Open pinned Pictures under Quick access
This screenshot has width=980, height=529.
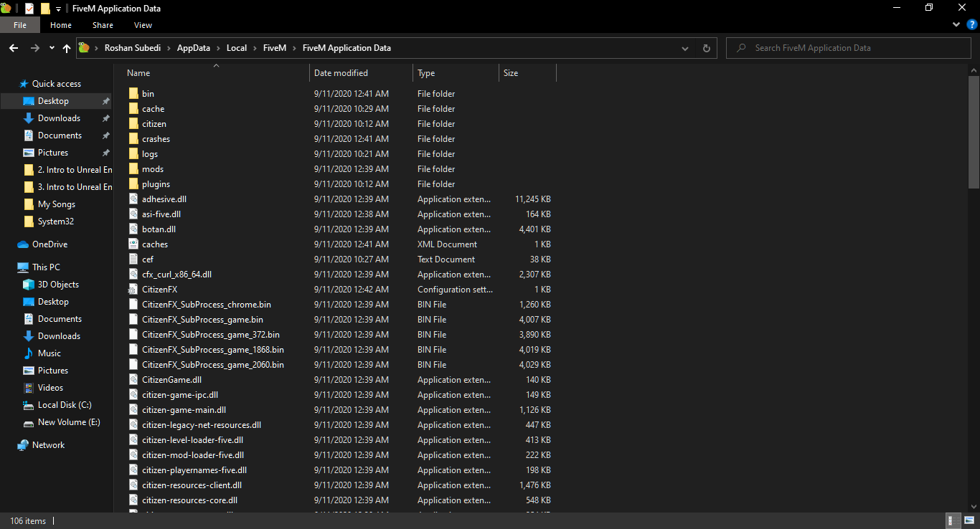tap(53, 153)
